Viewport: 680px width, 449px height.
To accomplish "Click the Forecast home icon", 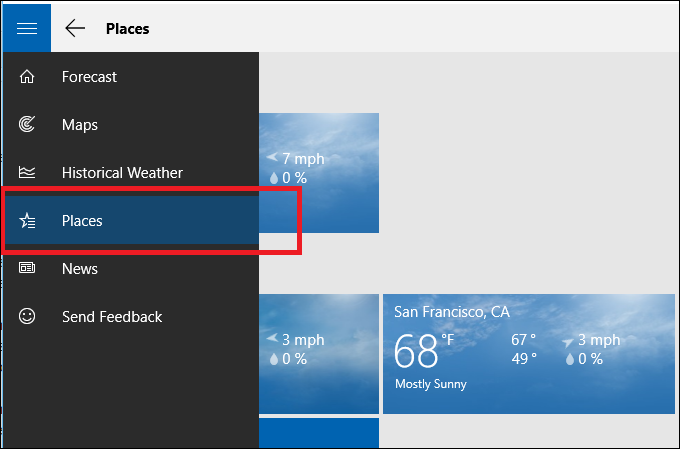I will coord(27,77).
